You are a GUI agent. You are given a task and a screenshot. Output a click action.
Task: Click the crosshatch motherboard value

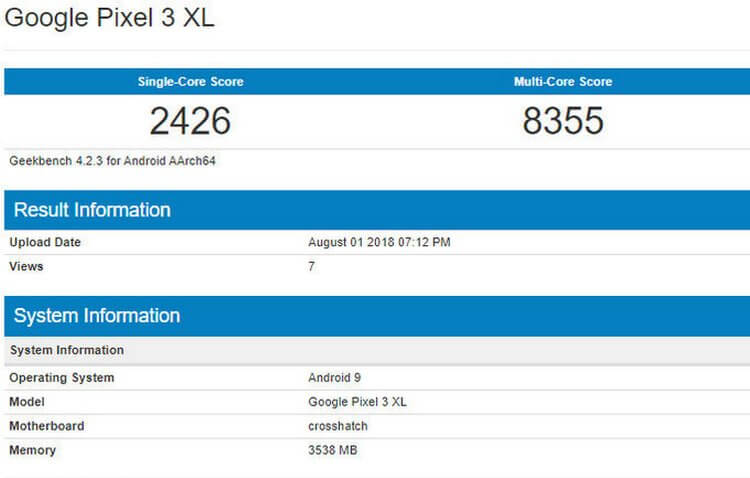point(338,426)
